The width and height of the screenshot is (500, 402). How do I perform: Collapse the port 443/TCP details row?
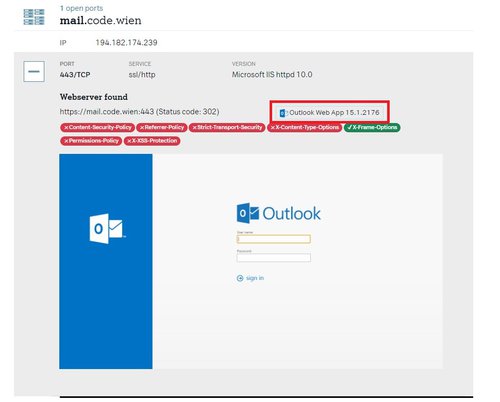tap(34, 71)
